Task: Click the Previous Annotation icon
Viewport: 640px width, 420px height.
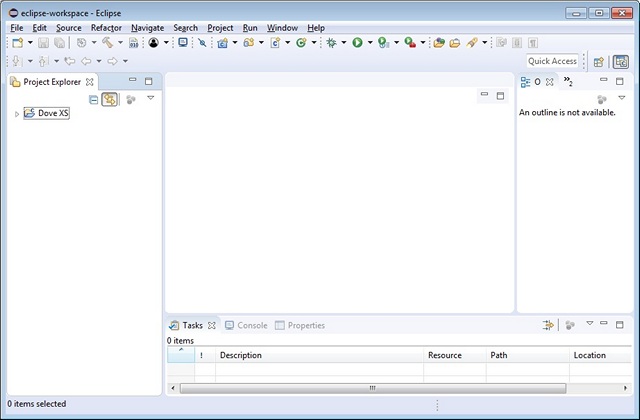Action: 43,61
